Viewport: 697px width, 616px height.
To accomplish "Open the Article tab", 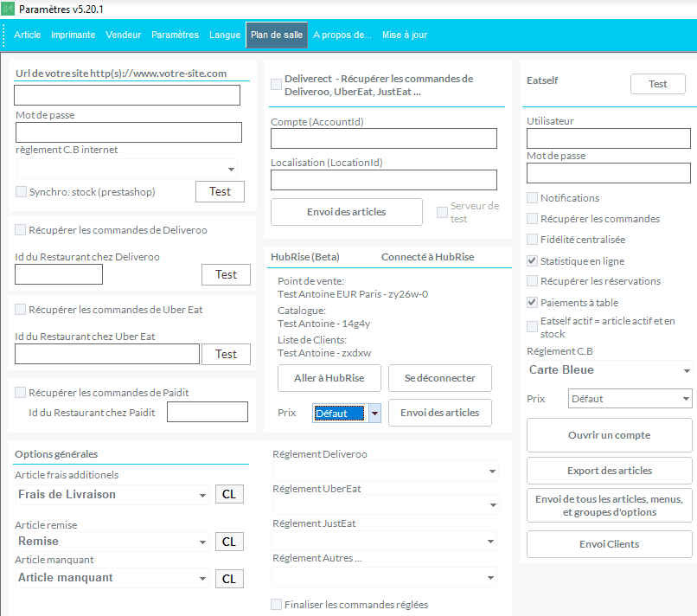I will coord(27,35).
